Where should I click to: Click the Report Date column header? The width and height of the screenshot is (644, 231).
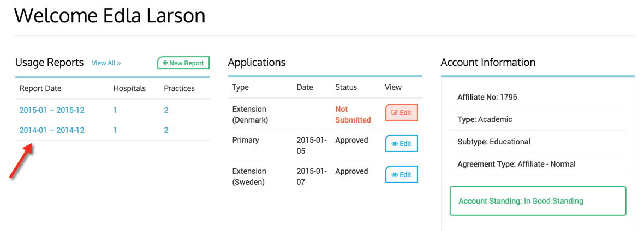[x=40, y=88]
